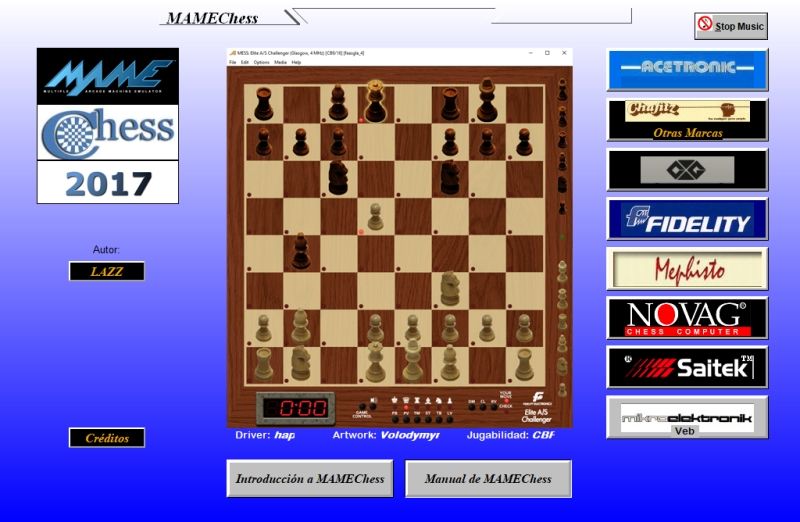This screenshot has height=522, width=800.
Task: Push the TB button on chess panel
Action: 439,419
